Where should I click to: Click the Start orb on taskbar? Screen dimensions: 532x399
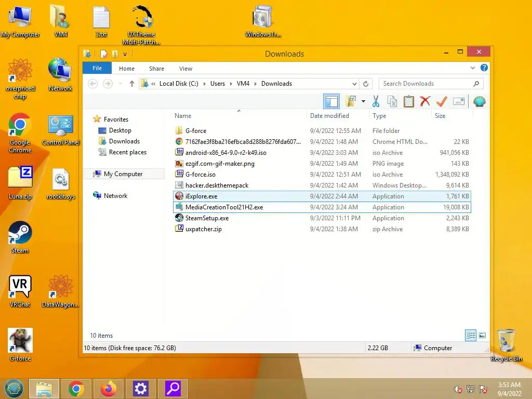point(14,389)
